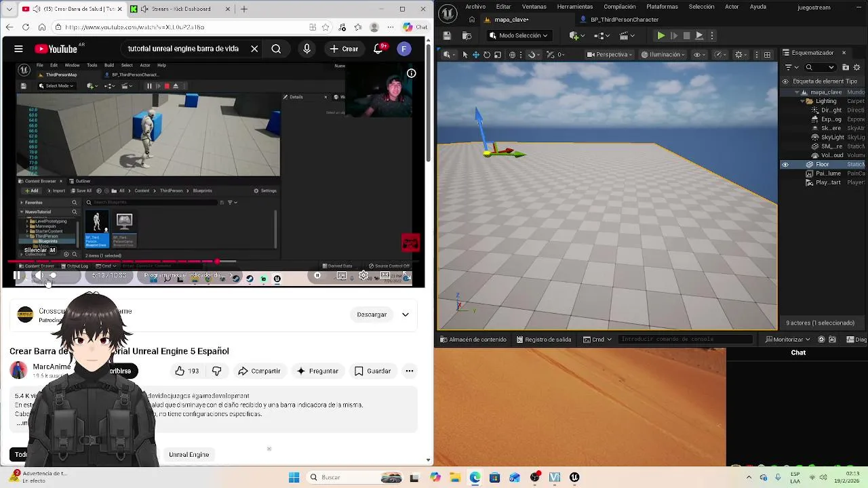Click the Crear button on YouTube
The height and width of the screenshot is (488, 868).
pyautogui.click(x=343, y=49)
